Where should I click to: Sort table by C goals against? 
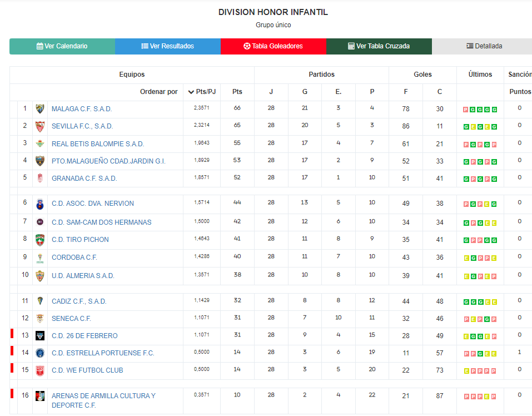click(x=440, y=92)
